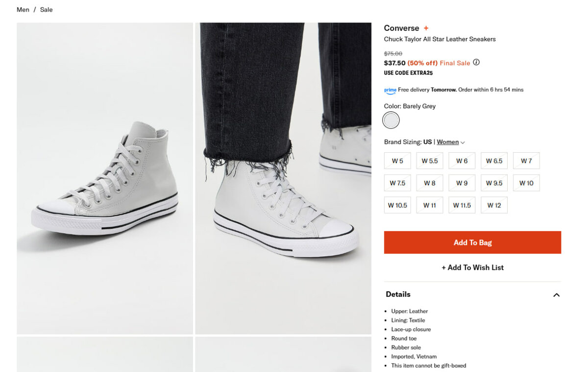Click the Prime delivery logo
The image size is (588, 372).
tap(390, 90)
